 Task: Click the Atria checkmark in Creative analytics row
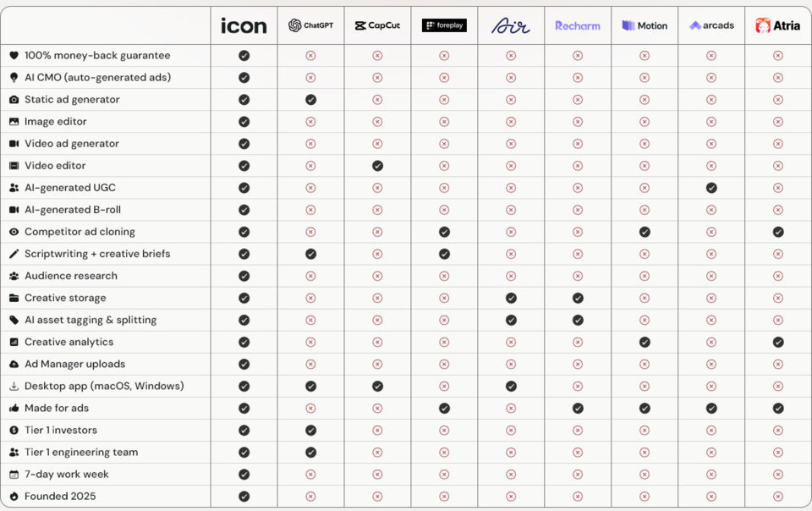778,343
